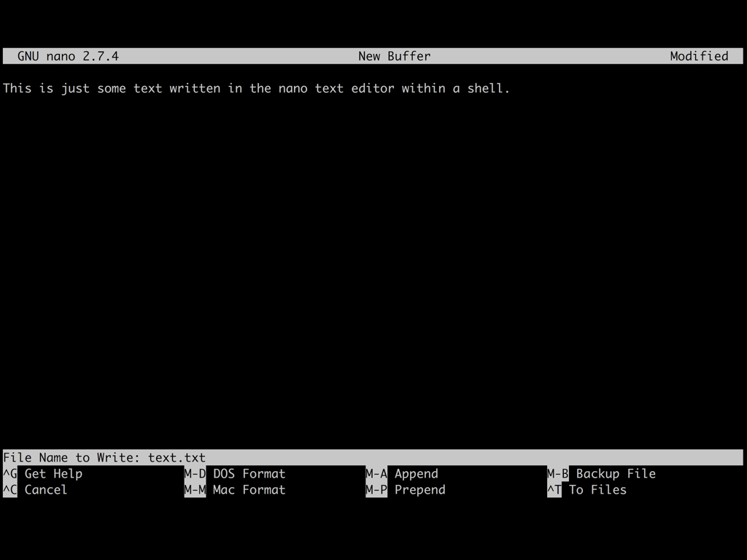Click the word 'shell.' in the editor text
Image resolution: width=747 pixels, height=560 pixels.
(488, 88)
